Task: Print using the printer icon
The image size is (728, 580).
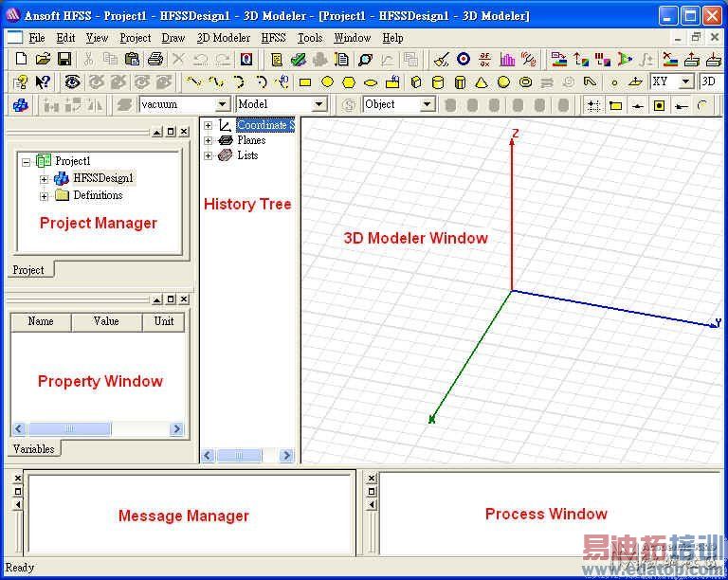Action: point(155,59)
